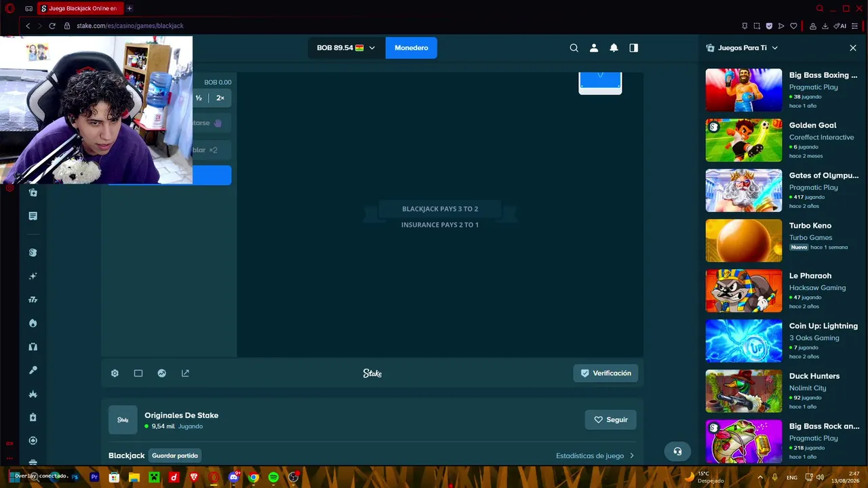This screenshot has height=488, width=868.
Task: Open Stake Originals S icon in sidebar
Action: click(33, 253)
